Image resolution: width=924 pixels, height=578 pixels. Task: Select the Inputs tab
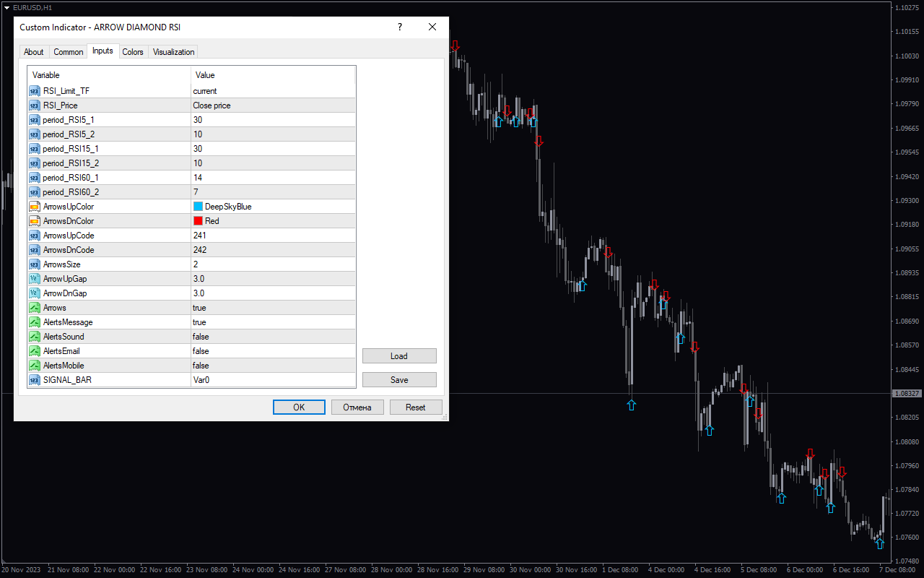pos(103,51)
